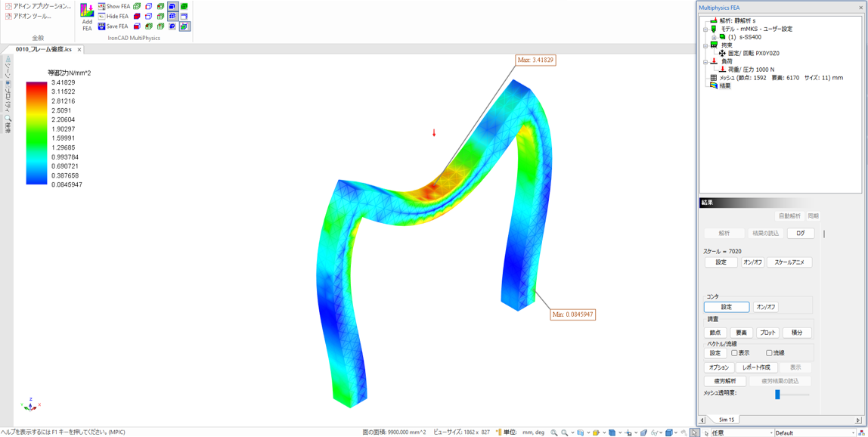
Task: Close the Multiphysics FEA panel
Action: (860, 8)
